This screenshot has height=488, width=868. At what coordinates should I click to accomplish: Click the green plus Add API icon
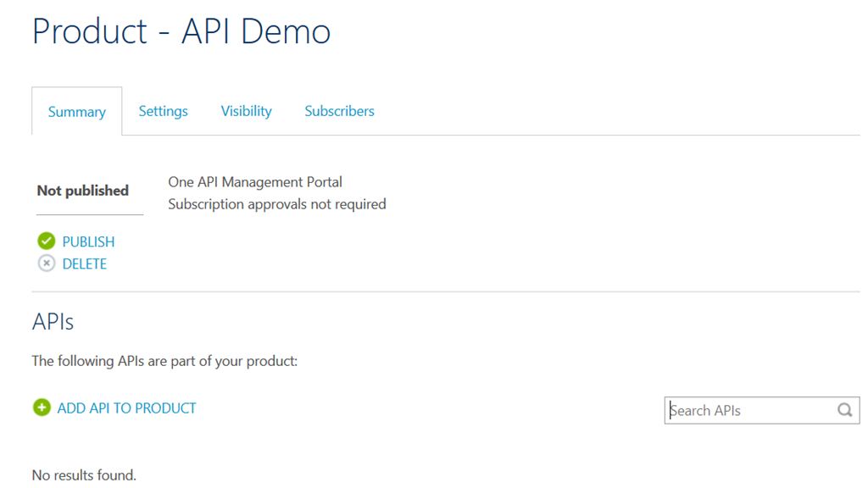pyautogui.click(x=42, y=408)
